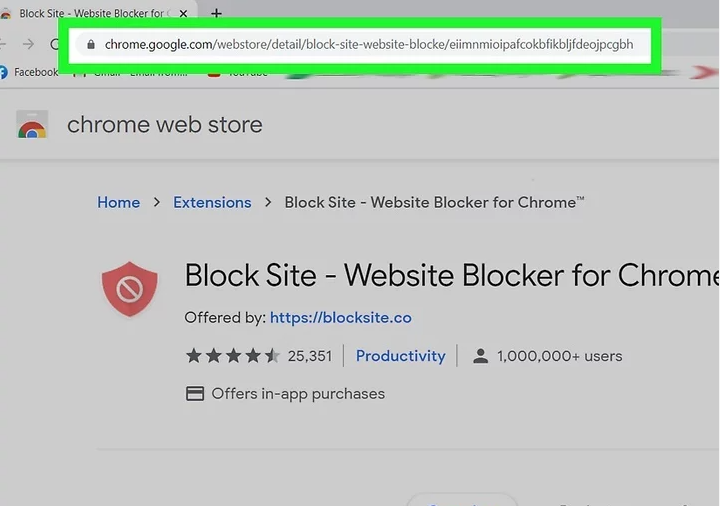Open the Extensions breadcrumb link
The image size is (720, 506).
tap(212, 202)
